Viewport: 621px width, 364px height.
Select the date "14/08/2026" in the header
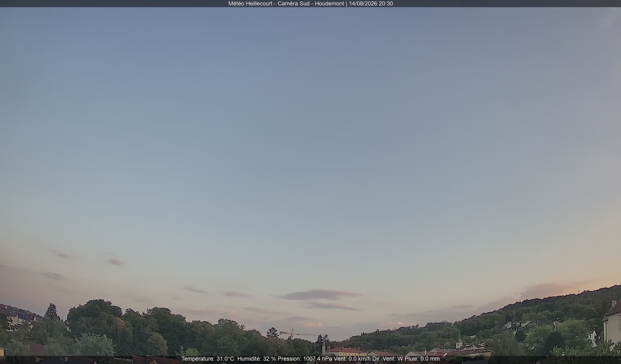pos(363,4)
